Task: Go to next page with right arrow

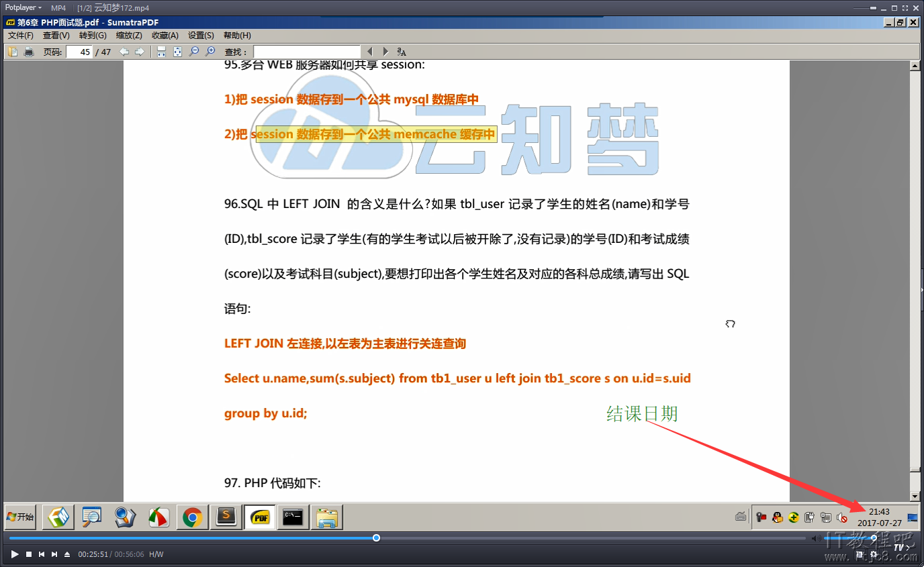Action: coord(140,52)
